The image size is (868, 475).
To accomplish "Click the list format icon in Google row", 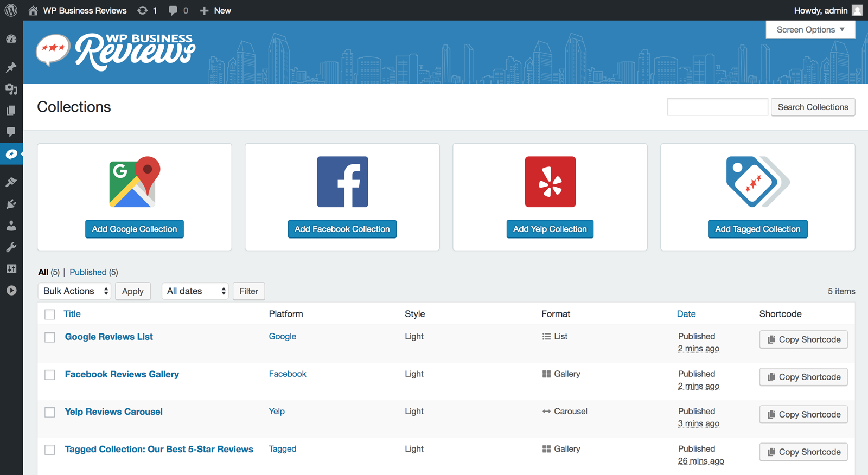I will click(x=546, y=336).
